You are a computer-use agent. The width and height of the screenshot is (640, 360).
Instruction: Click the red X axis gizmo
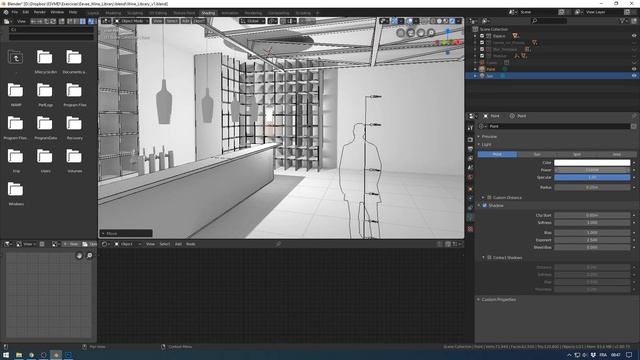pos(458,42)
